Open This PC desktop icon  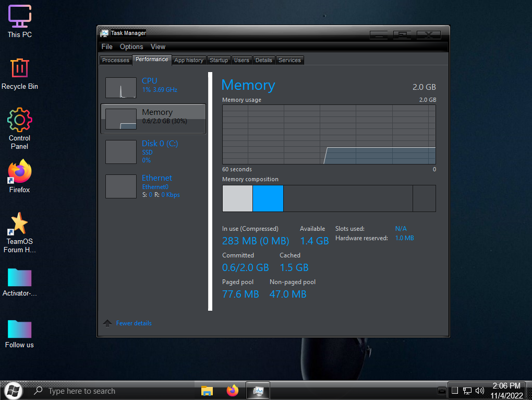(x=20, y=17)
